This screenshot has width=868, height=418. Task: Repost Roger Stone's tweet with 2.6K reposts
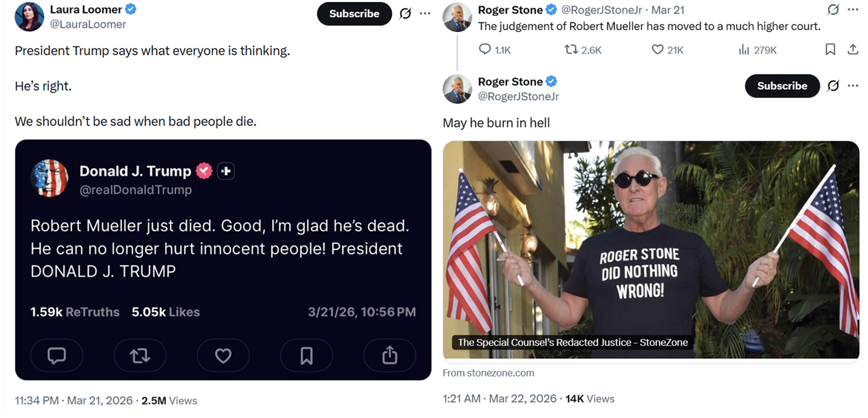(571, 50)
